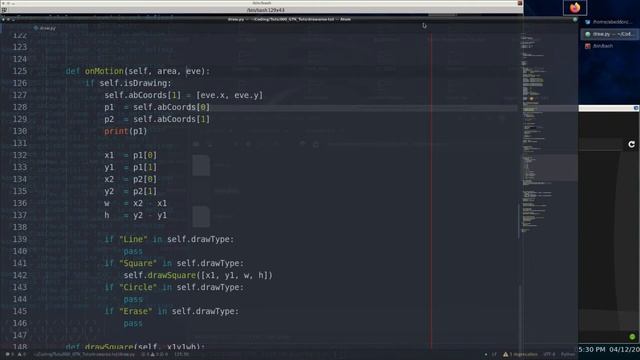Open the deprecations warning in status bar
This screenshot has height=360, width=640.
[520, 354]
